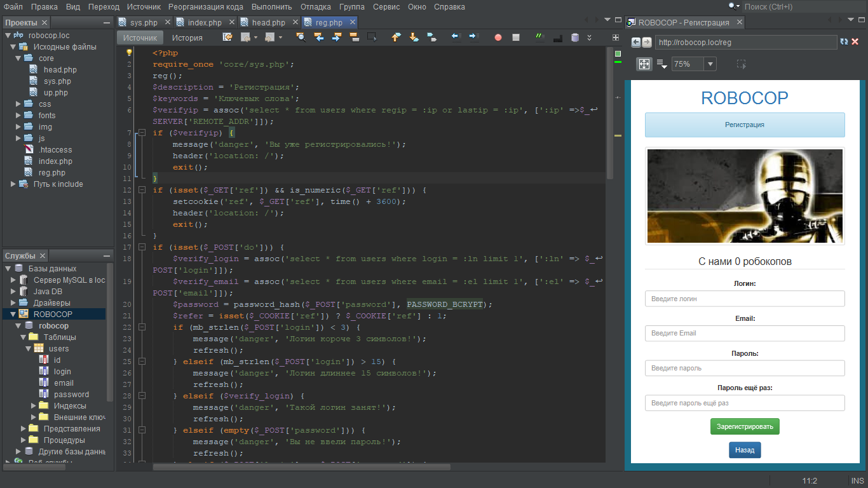Toggle the Highlight Search icon
The height and width of the screenshot is (488, 868).
(x=355, y=37)
